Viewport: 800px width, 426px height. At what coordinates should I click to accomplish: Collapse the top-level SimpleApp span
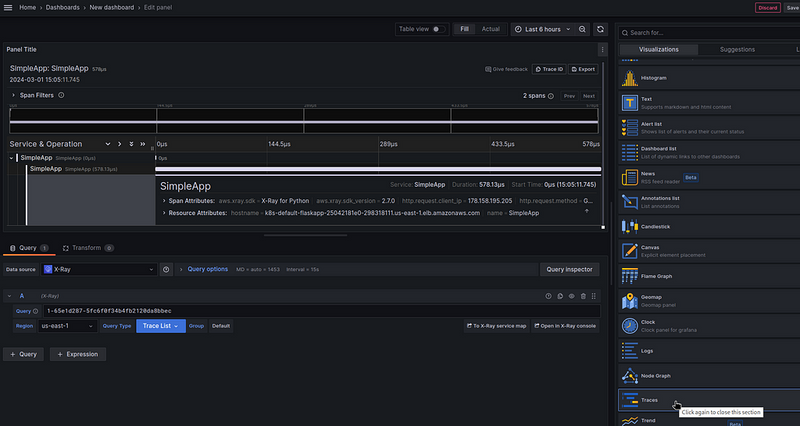(x=11, y=158)
